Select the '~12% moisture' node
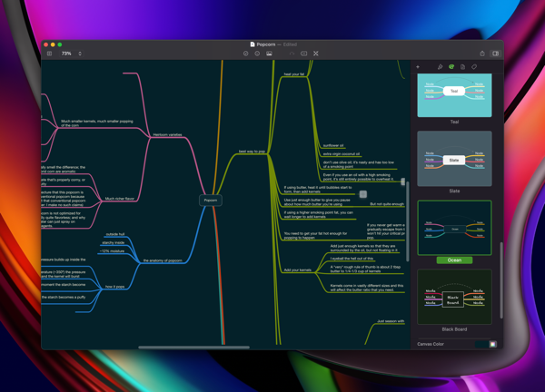545x392 pixels. click(x=112, y=251)
